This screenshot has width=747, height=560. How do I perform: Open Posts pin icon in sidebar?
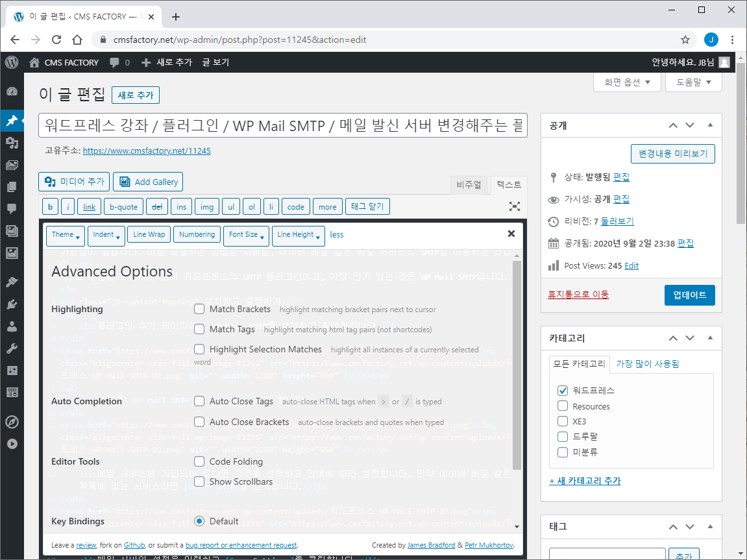(x=12, y=121)
